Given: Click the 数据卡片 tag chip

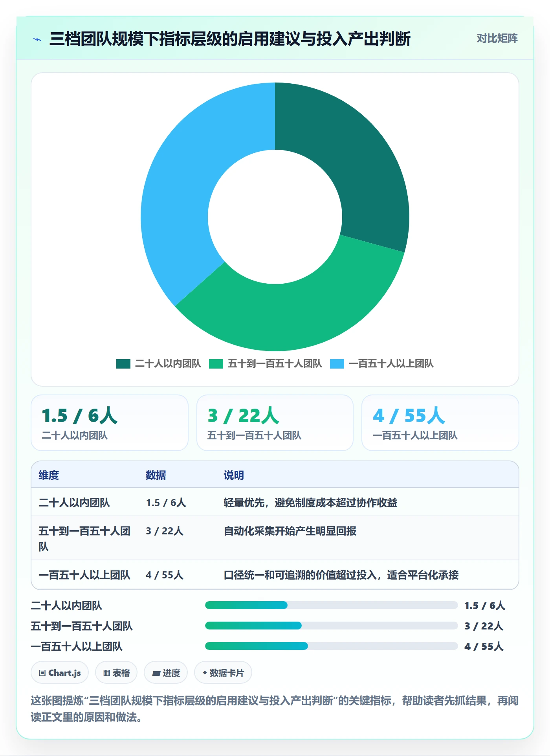Looking at the screenshot, I should pyautogui.click(x=223, y=673).
